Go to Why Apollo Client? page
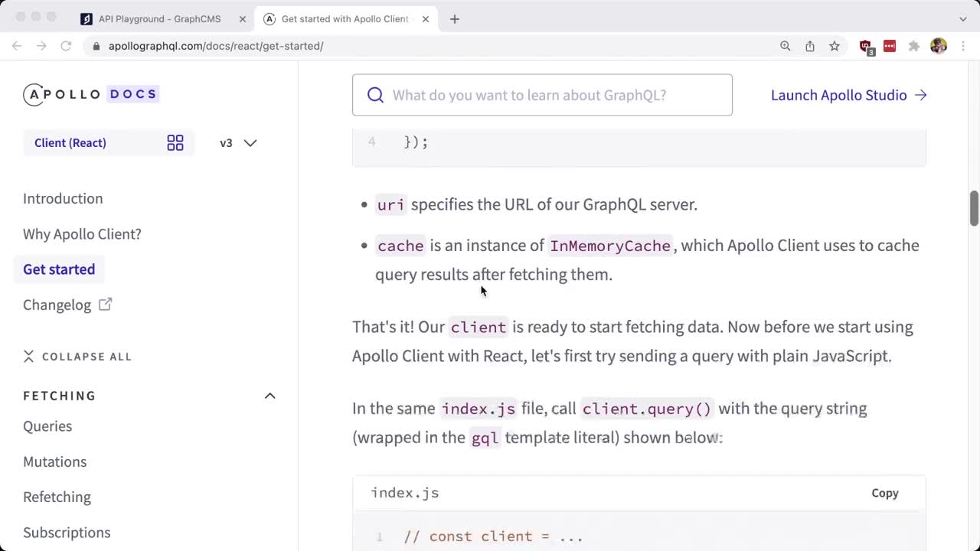 (x=82, y=234)
